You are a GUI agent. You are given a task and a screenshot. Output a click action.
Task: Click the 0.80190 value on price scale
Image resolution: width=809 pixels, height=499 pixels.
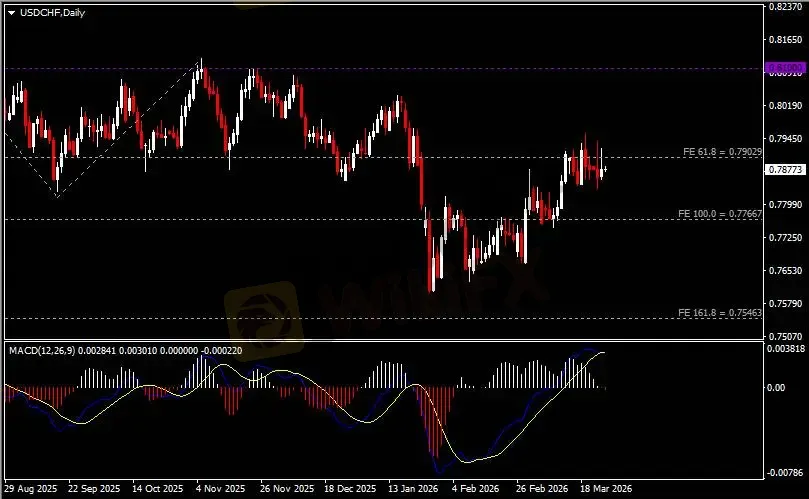(x=784, y=105)
